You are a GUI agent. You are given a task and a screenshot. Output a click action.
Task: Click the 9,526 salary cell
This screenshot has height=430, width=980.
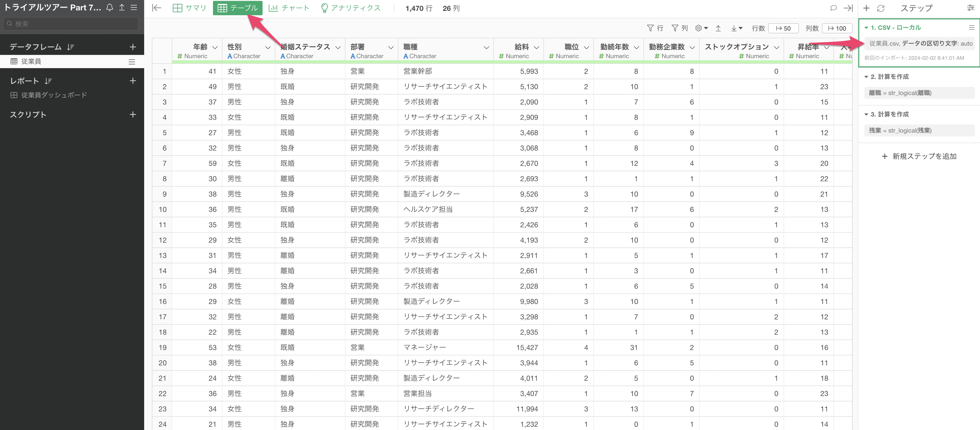[x=518, y=194]
